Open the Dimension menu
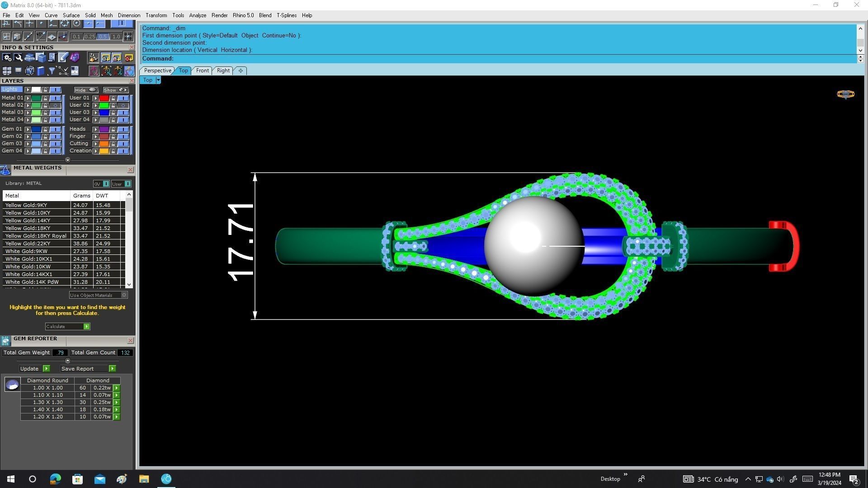This screenshot has height=488, width=868. pyautogui.click(x=129, y=15)
